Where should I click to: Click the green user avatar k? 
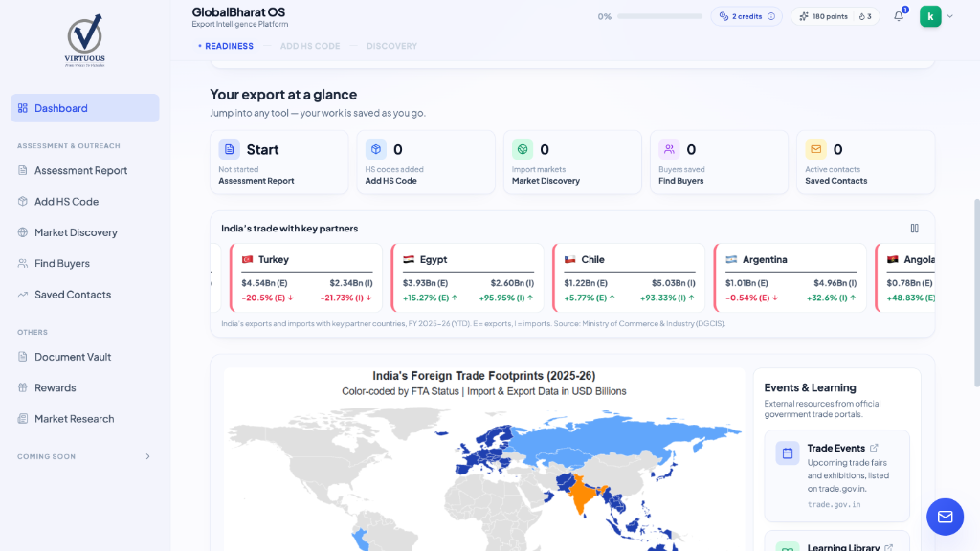[930, 17]
